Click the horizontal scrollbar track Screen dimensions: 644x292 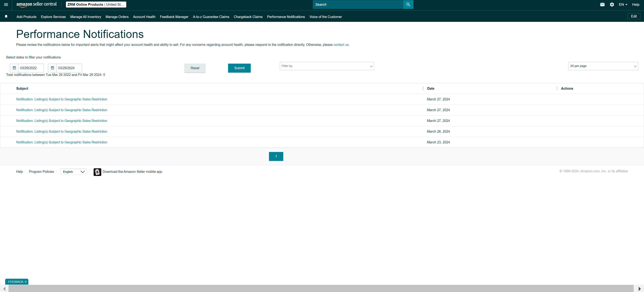point(321,288)
